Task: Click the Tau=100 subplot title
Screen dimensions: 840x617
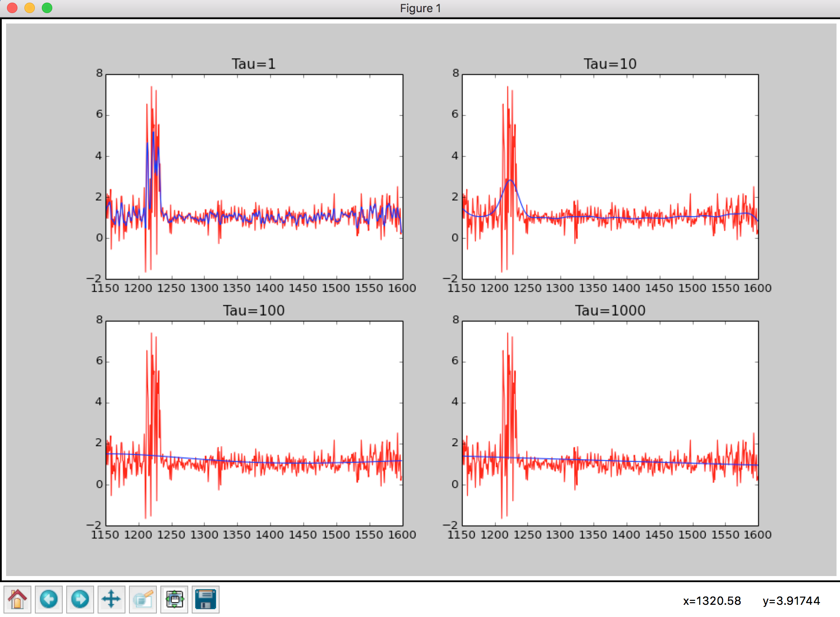Action: click(x=254, y=311)
